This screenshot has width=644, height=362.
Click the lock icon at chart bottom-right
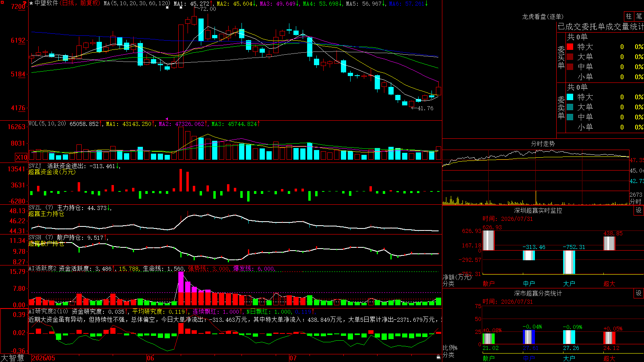coord(439,357)
